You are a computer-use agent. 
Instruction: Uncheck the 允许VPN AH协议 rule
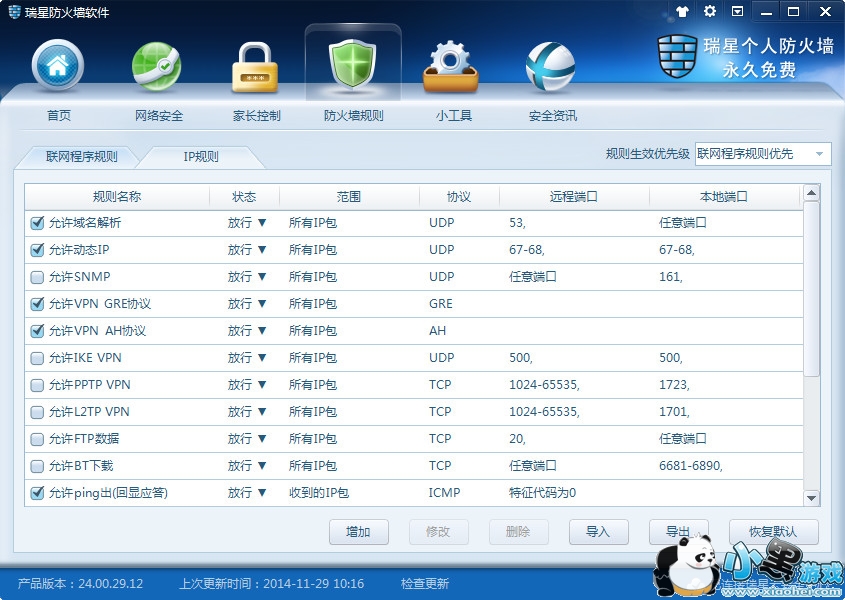[37, 331]
